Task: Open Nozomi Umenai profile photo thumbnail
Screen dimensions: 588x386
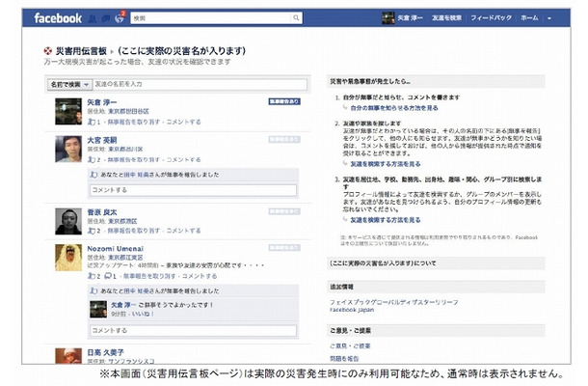Action: [68, 258]
